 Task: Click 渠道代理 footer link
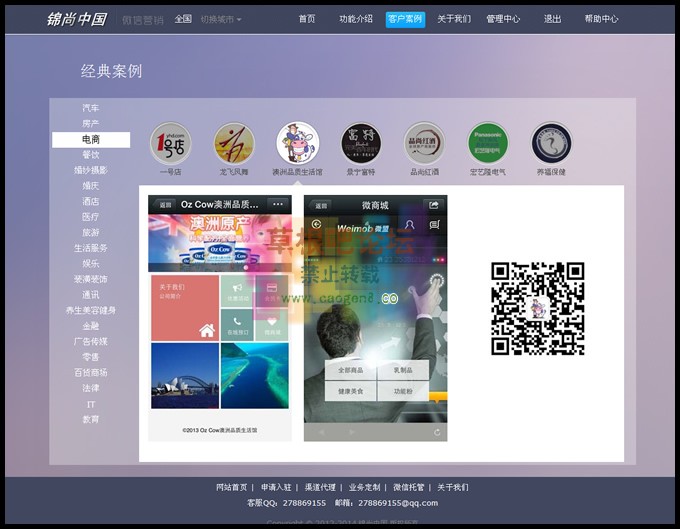(x=320, y=487)
